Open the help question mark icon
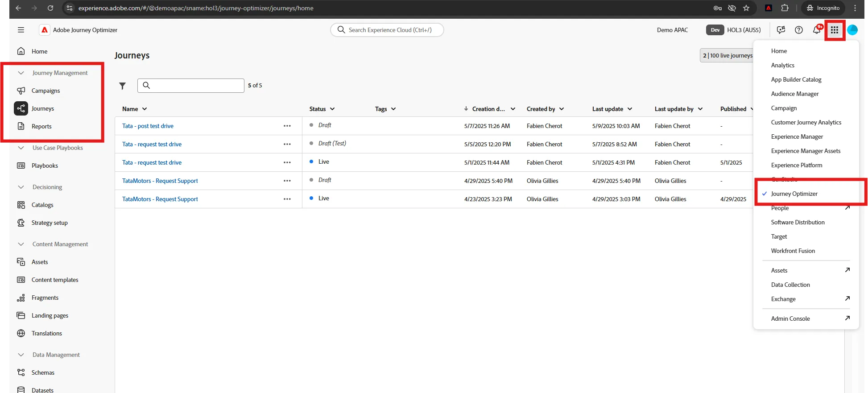The height and width of the screenshot is (393, 868). (x=799, y=30)
